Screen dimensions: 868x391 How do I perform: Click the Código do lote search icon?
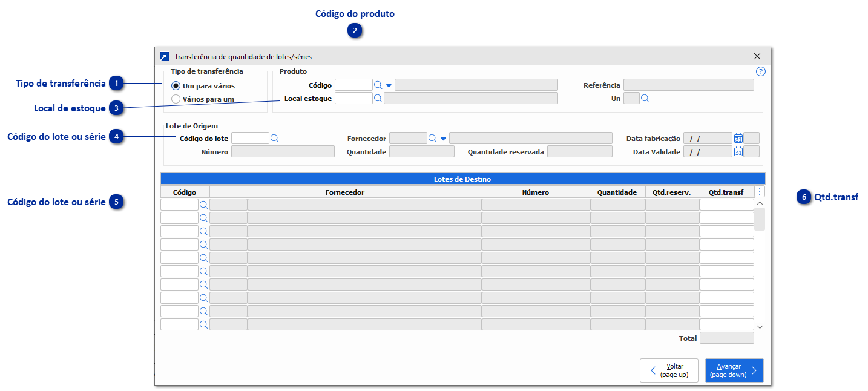(275, 139)
